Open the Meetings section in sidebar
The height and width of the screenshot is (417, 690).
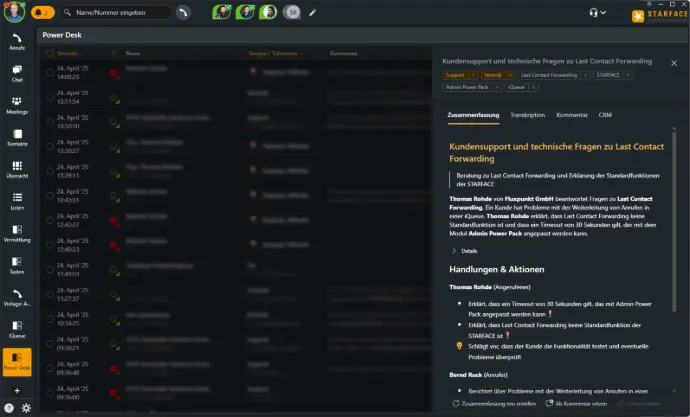[17, 106]
